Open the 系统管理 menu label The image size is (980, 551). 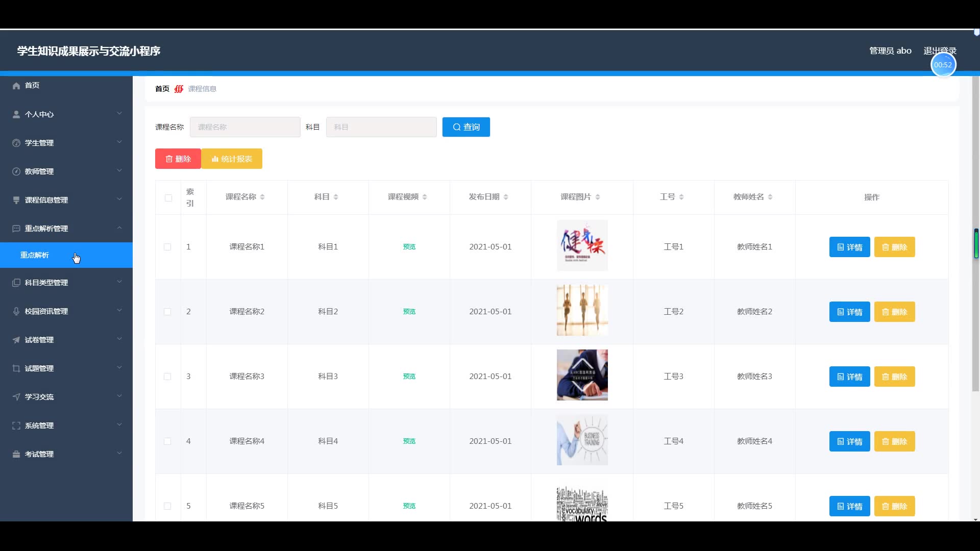pos(39,425)
